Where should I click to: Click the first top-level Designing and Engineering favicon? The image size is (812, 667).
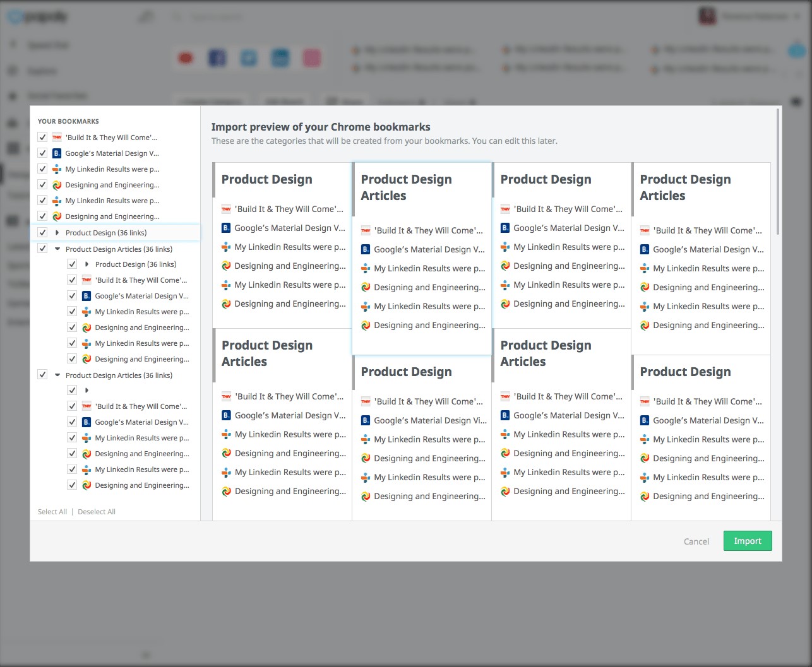click(x=57, y=185)
